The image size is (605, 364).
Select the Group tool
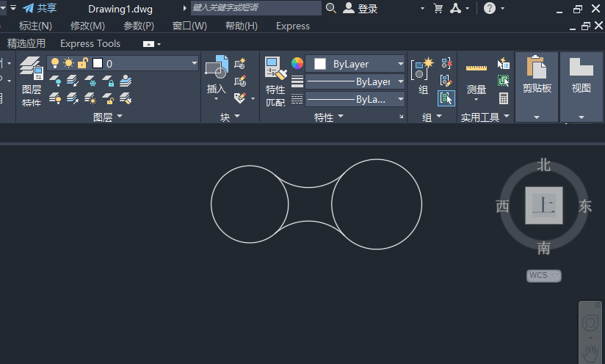422,76
